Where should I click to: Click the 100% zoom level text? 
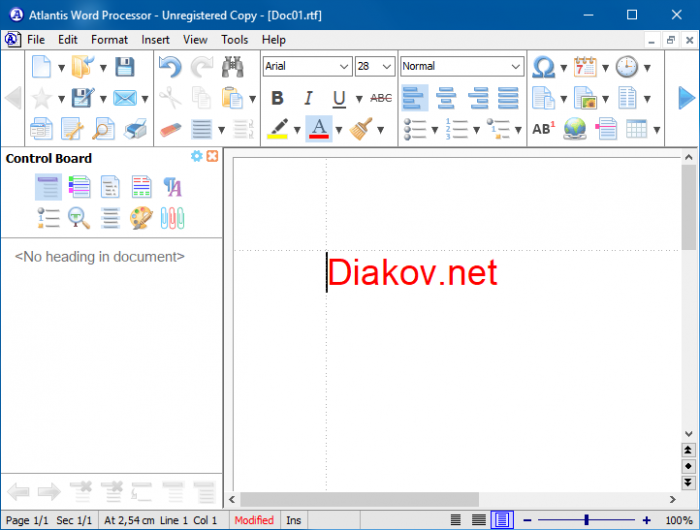679,520
